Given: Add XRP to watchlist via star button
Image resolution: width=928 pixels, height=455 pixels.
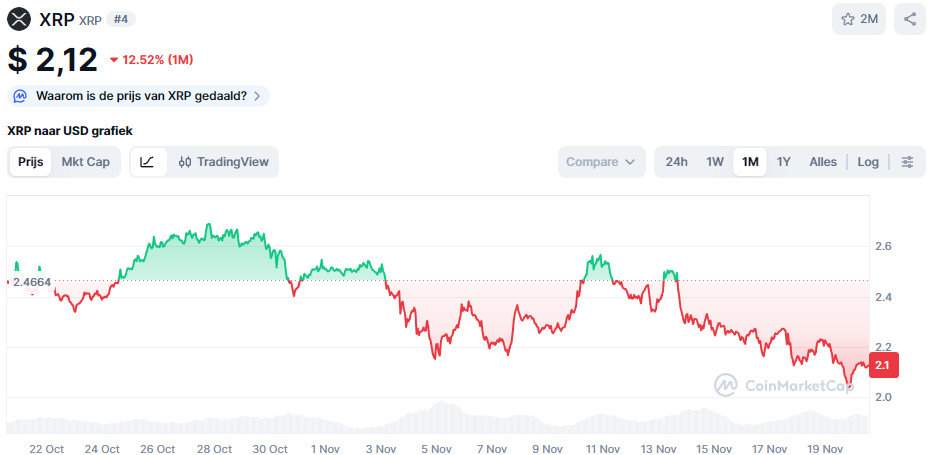Looking at the screenshot, I should 859,19.
